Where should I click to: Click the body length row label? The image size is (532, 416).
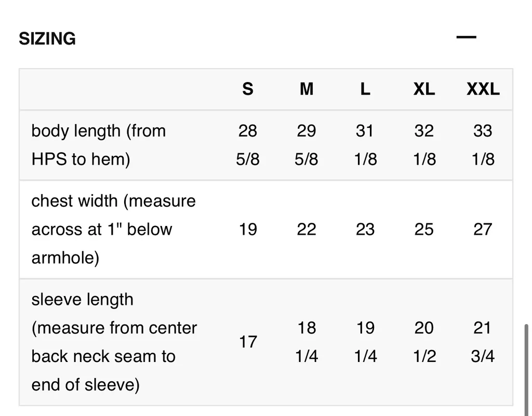coord(99,145)
